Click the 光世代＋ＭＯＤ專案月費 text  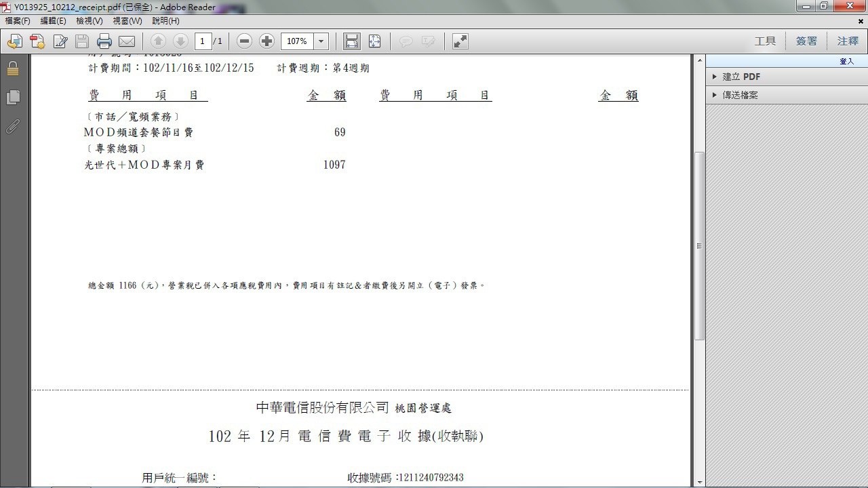click(x=144, y=165)
